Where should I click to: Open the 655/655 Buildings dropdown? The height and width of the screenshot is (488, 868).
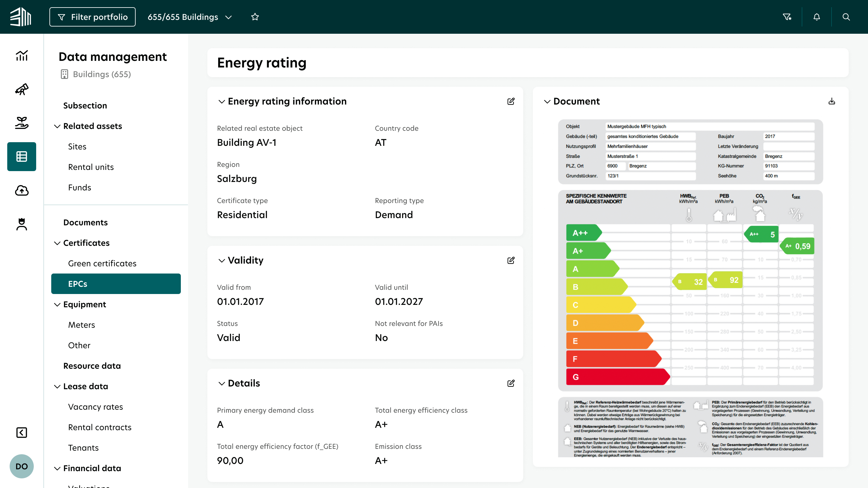190,17
